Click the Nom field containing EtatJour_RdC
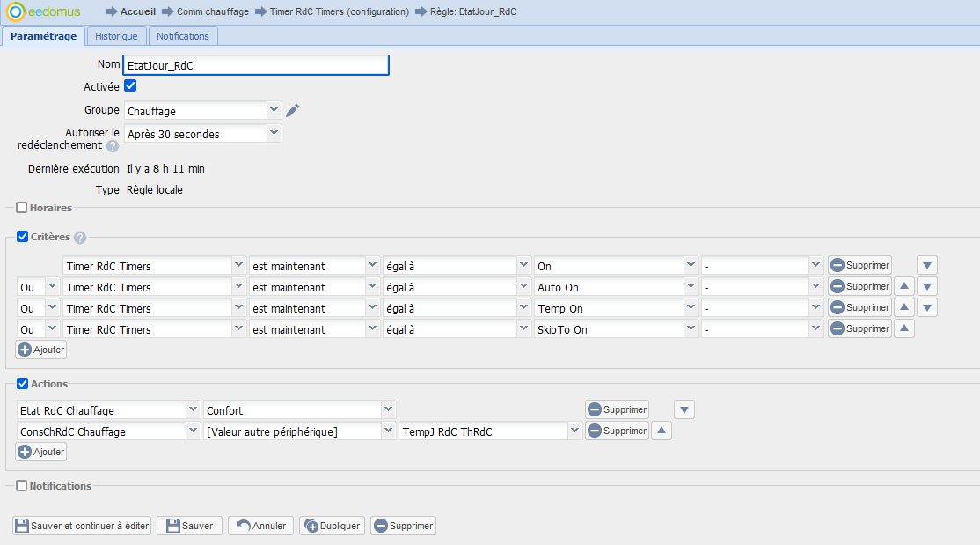The width and height of the screenshot is (980, 545). tap(256, 65)
